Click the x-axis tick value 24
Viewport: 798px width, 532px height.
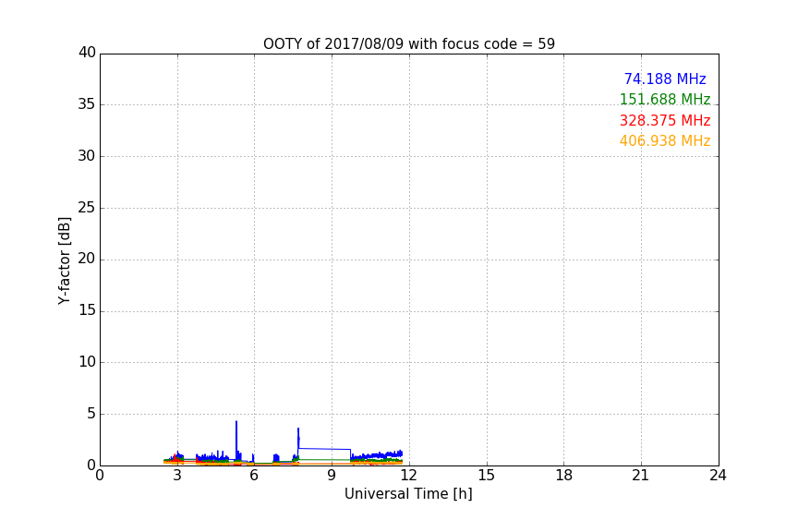point(718,476)
